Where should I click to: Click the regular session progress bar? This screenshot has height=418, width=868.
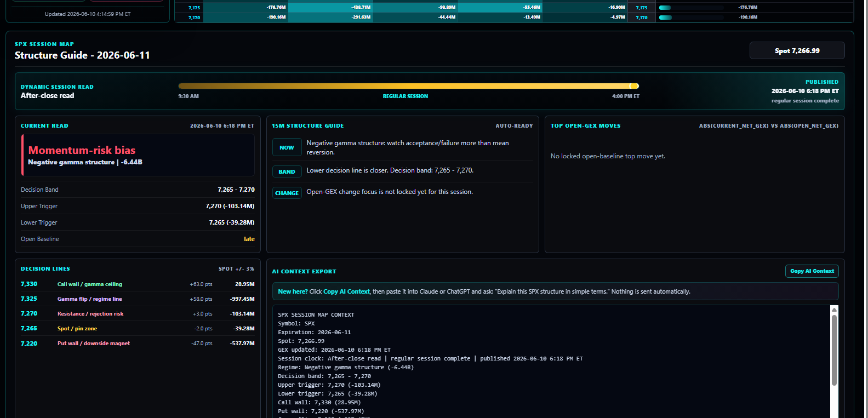tap(408, 86)
